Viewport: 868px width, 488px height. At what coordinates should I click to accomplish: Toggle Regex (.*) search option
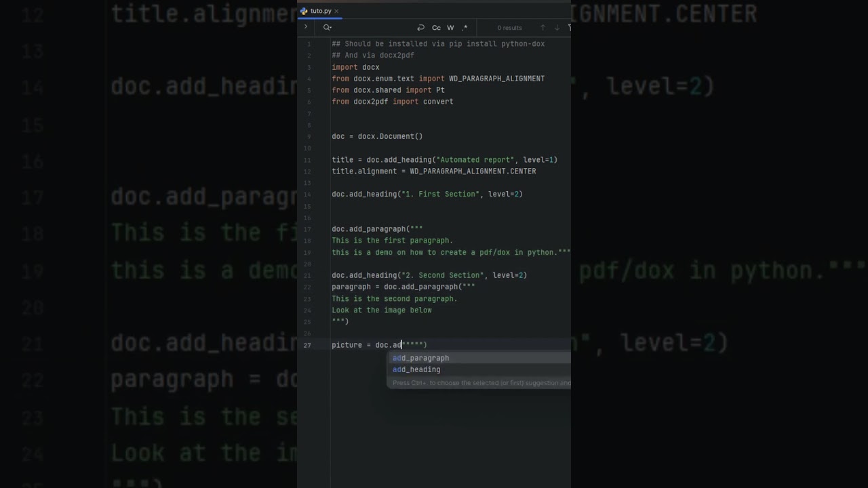[x=465, y=28]
